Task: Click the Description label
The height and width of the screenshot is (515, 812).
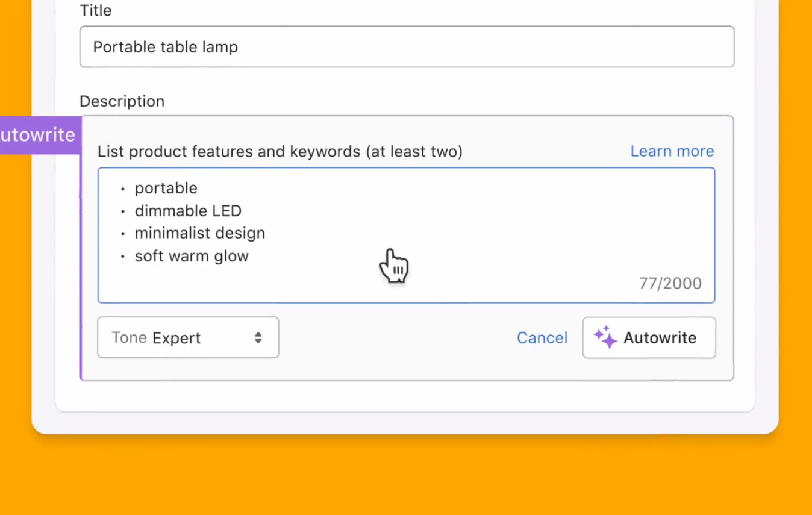Action: tap(122, 101)
